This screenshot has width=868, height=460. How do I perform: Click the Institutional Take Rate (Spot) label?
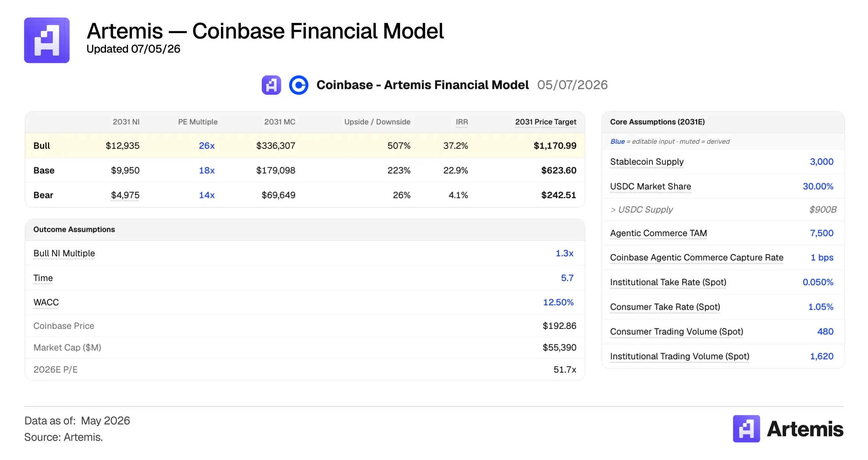(668, 282)
